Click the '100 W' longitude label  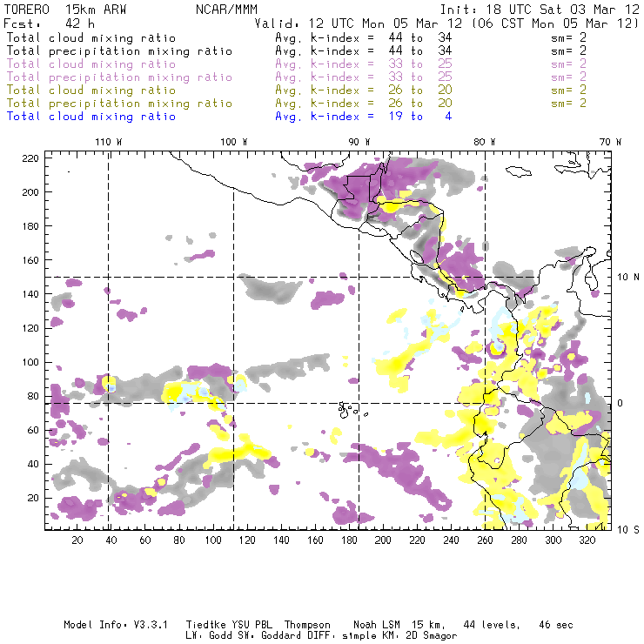click(234, 142)
